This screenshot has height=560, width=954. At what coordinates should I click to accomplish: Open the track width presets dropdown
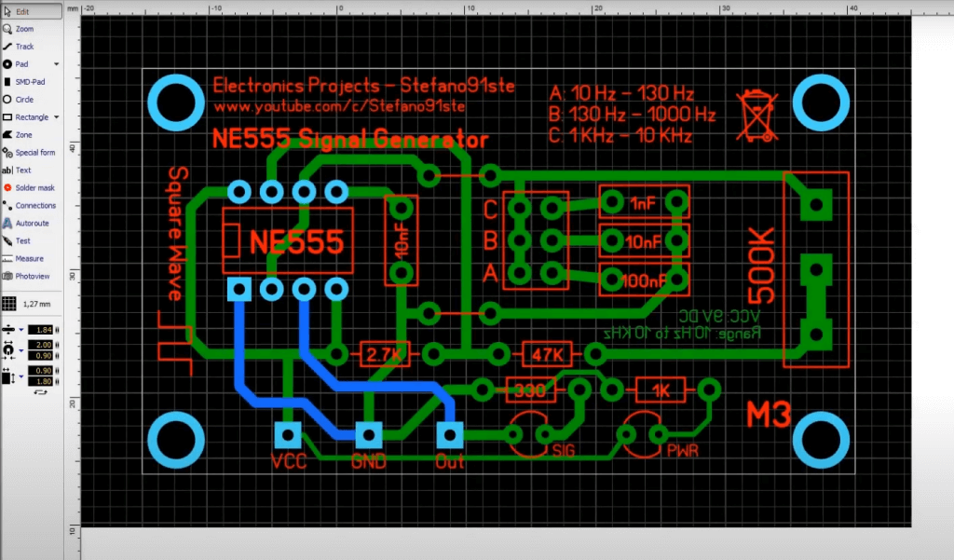(x=21, y=330)
